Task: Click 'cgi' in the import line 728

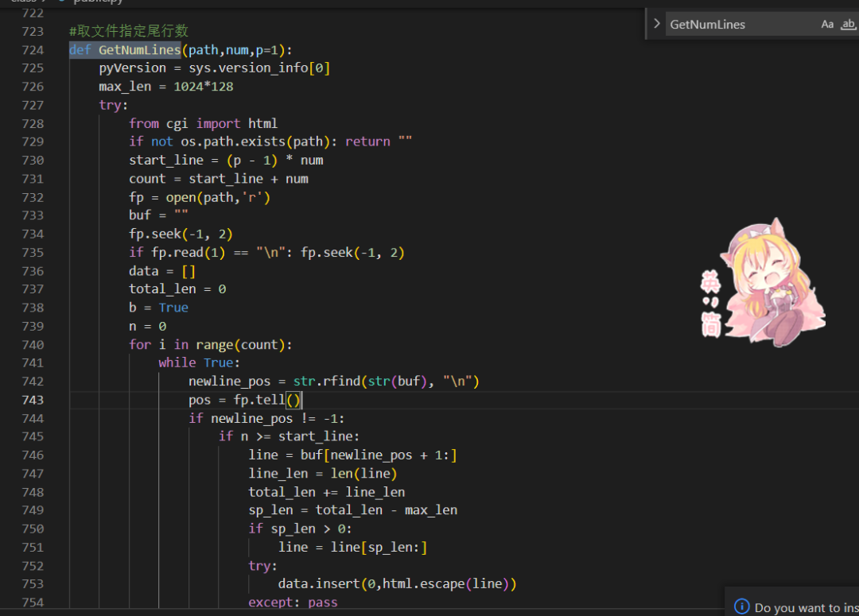Action: [x=177, y=123]
